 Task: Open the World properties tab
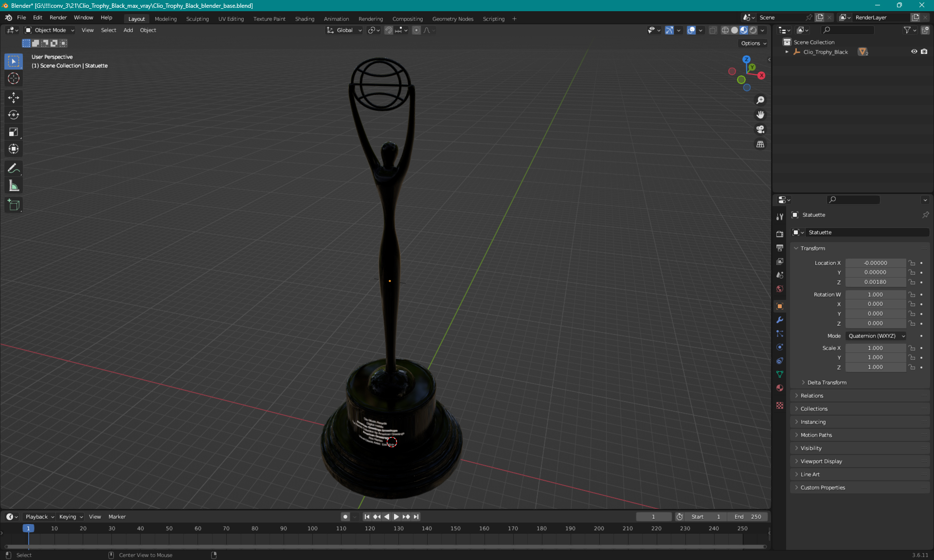(x=780, y=289)
